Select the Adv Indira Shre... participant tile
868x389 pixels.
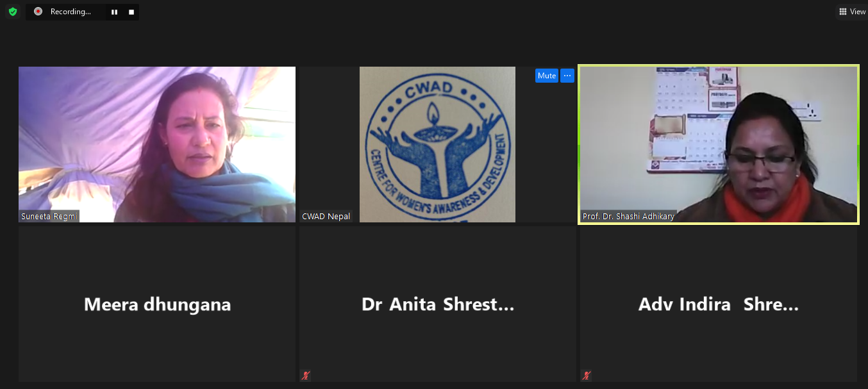click(718, 304)
